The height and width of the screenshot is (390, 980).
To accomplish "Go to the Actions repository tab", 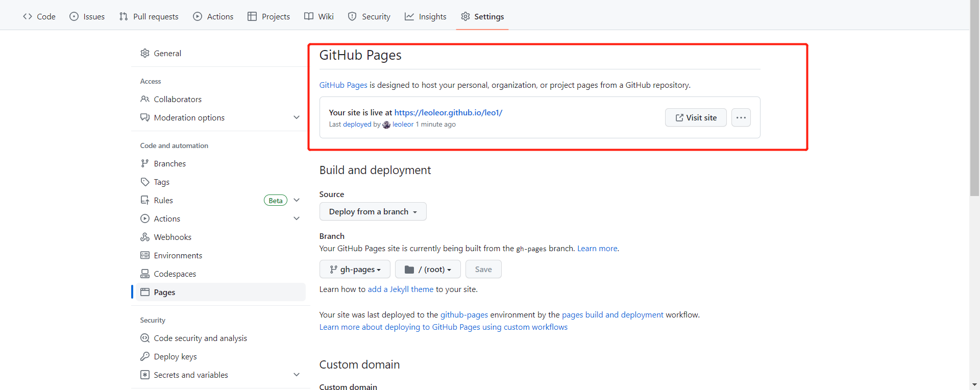I will coord(213,16).
